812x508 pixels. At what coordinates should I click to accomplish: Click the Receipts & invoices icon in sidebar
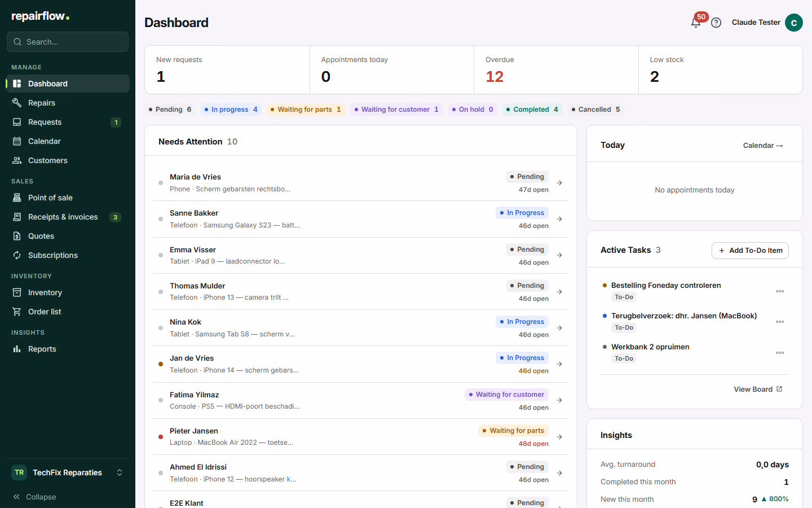point(17,217)
